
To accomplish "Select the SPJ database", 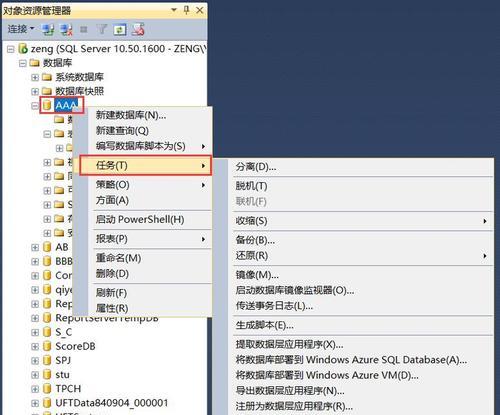I will click(x=63, y=360).
